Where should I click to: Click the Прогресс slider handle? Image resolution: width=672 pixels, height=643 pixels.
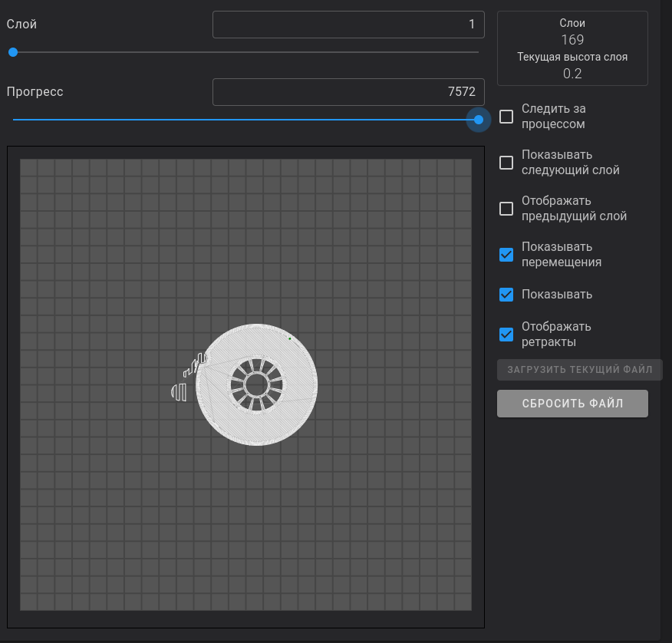click(x=479, y=120)
